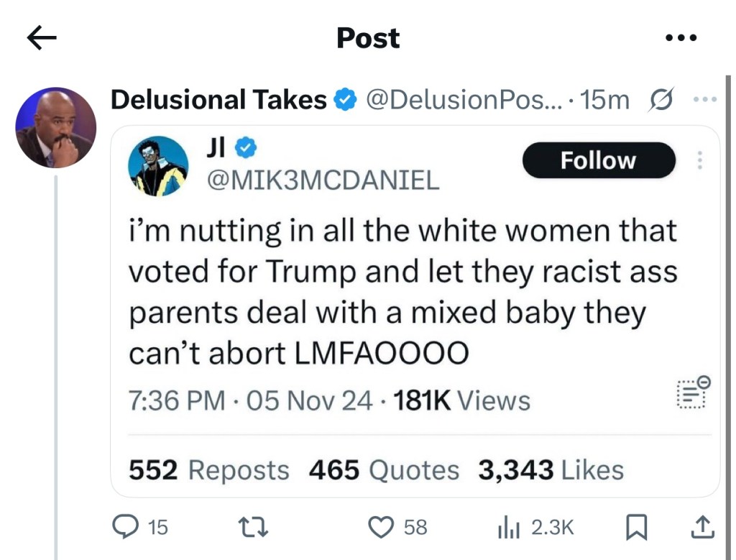View the 552 Reposts list
Viewport: 736px width, 560px height.
pyautogui.click(x=208, y=470)
